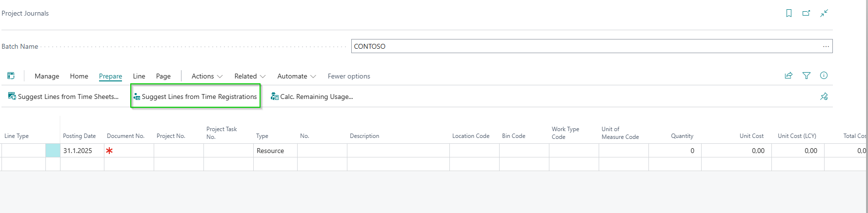This screenshot has width=868, height=213.
Task: Open page in new window icon
Action: click(806, 13)
